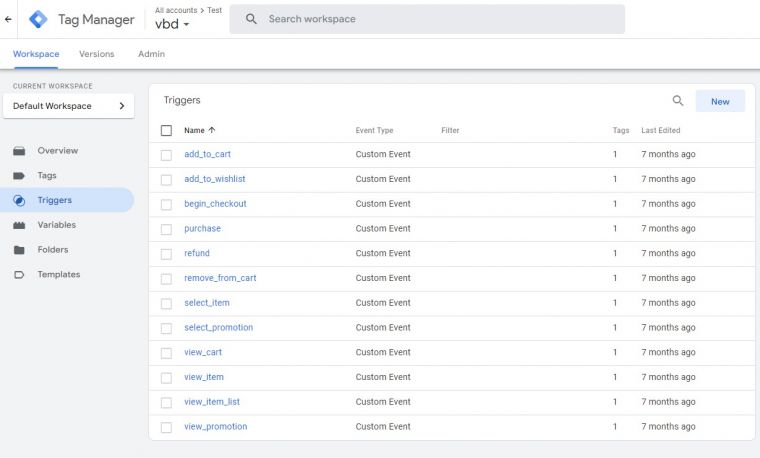Click the All accounts breadcrumb

tap(176, 10)
